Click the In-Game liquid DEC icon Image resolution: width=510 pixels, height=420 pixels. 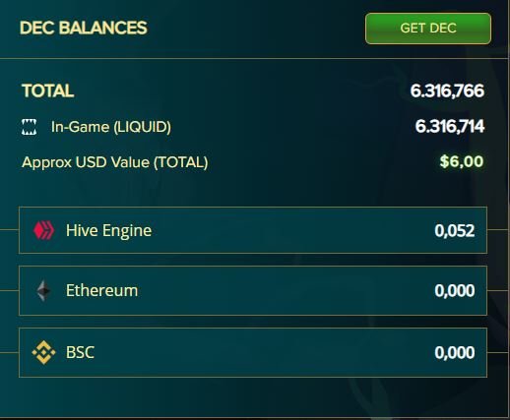[29, 127]
